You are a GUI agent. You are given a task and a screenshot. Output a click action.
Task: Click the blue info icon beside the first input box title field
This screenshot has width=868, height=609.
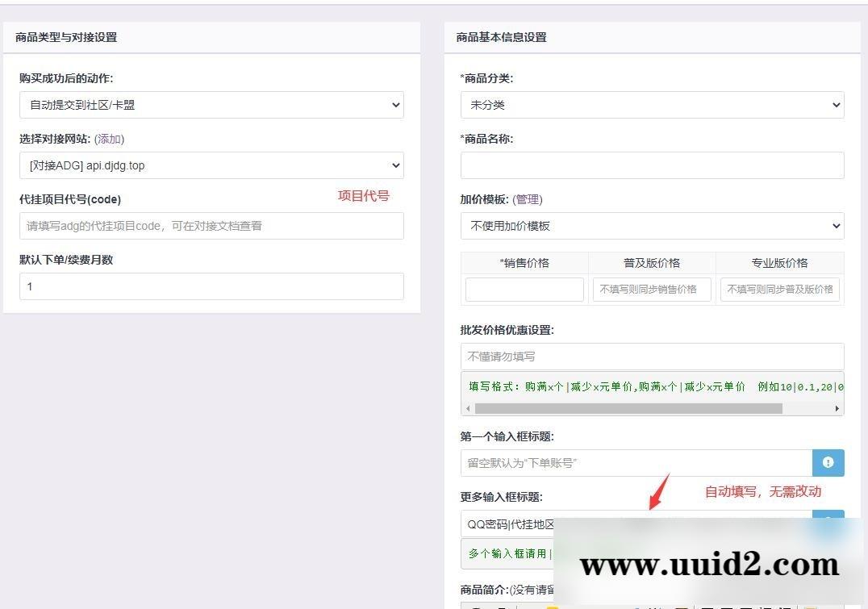pyautogui.click(x=828, y=462)
